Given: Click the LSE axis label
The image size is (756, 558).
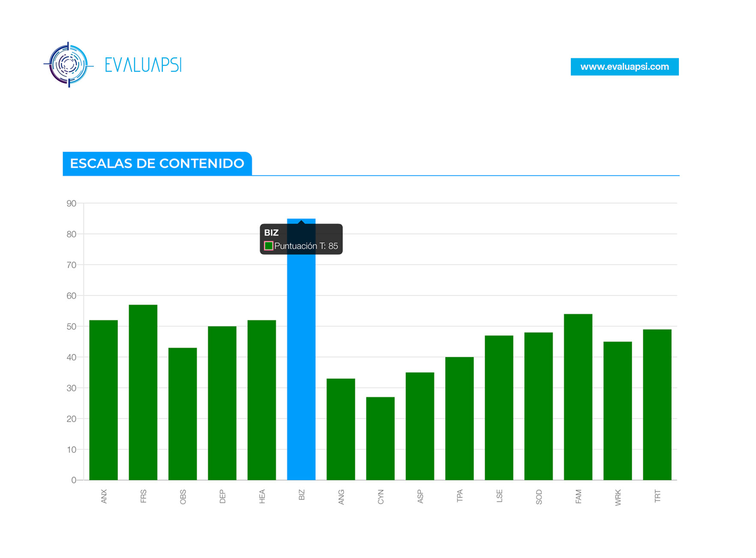Looking at the screenshot, I should click(x=499, y=496).
